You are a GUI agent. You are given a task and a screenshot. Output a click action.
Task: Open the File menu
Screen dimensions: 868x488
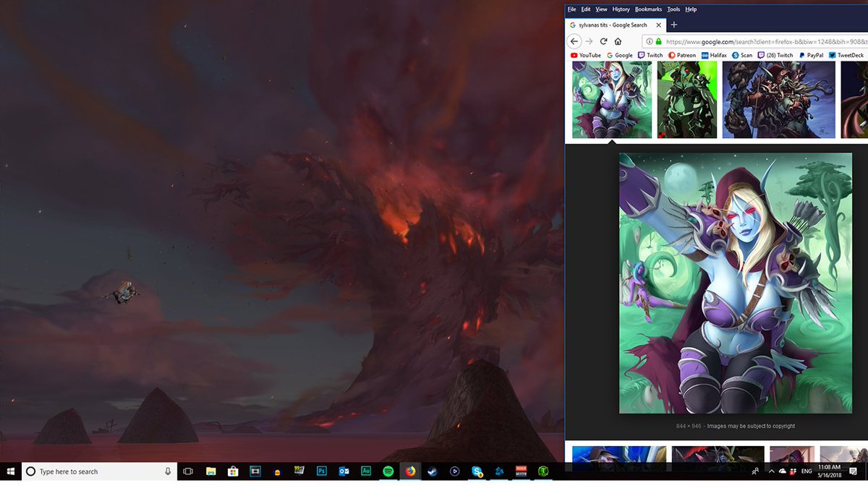tap(571, 9)
